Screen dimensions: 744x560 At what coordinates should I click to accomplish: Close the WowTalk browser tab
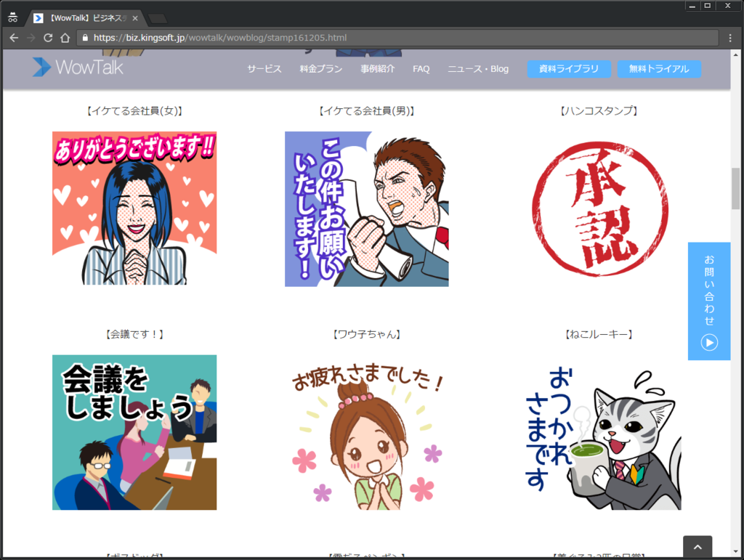[135, 18]
